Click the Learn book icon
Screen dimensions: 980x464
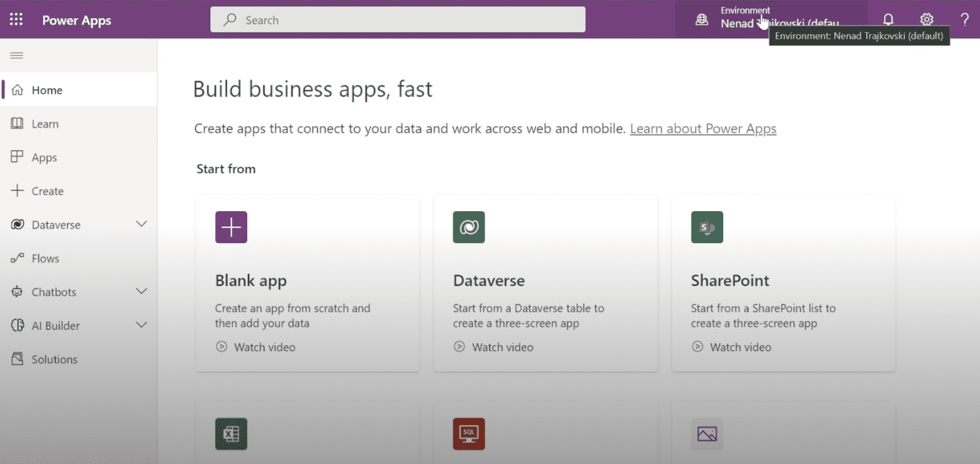pyautogui.click(x=17, y=123)
